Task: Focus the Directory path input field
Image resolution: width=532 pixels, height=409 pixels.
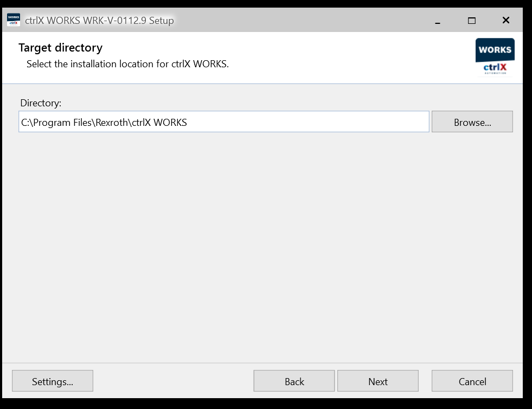Action: (x=224, y=122)
